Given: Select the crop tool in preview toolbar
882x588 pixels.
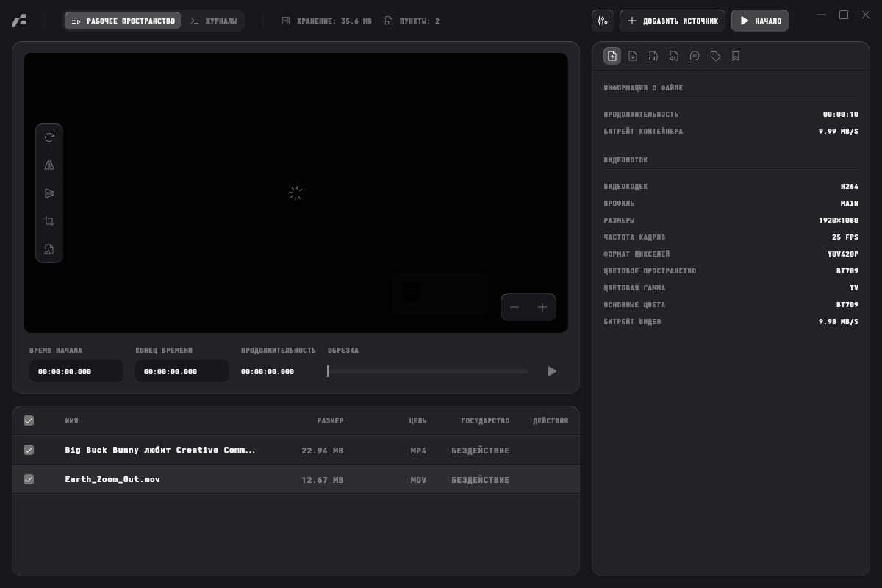Looking at the screenshot, I should (49, 221).
